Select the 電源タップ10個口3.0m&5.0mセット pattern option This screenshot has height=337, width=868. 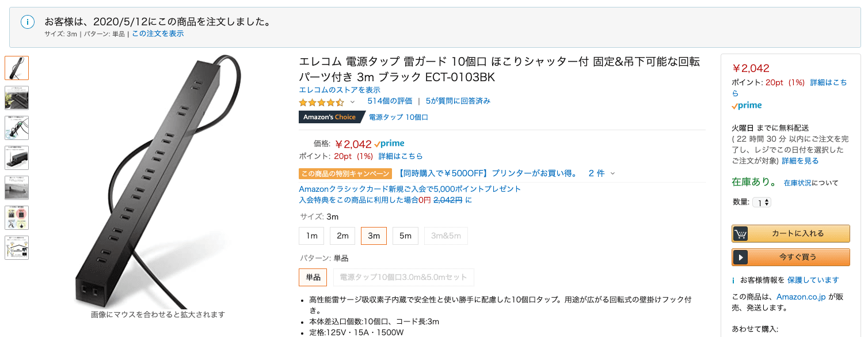(403, 277)
